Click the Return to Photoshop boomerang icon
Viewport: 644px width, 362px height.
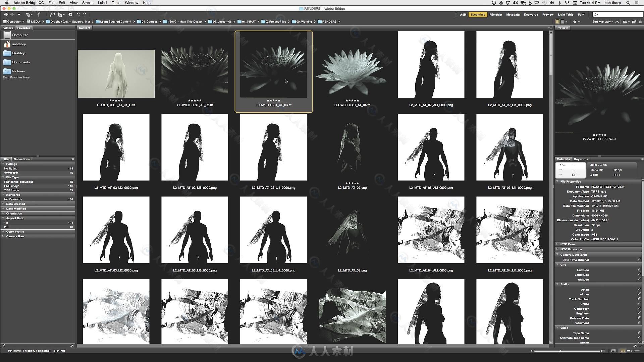(x=39, y=14)
